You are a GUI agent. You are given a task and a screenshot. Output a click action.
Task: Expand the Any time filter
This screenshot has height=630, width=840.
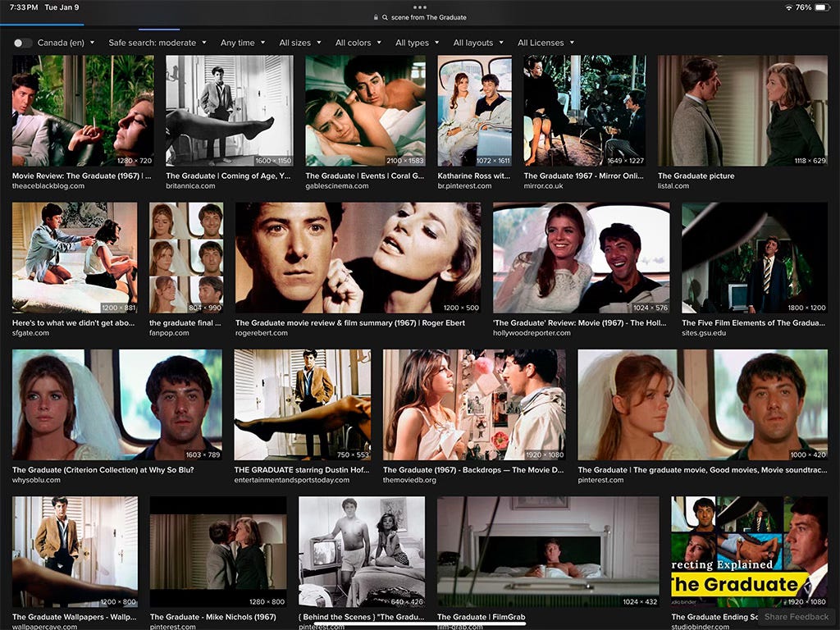click(x=243, y=43)
